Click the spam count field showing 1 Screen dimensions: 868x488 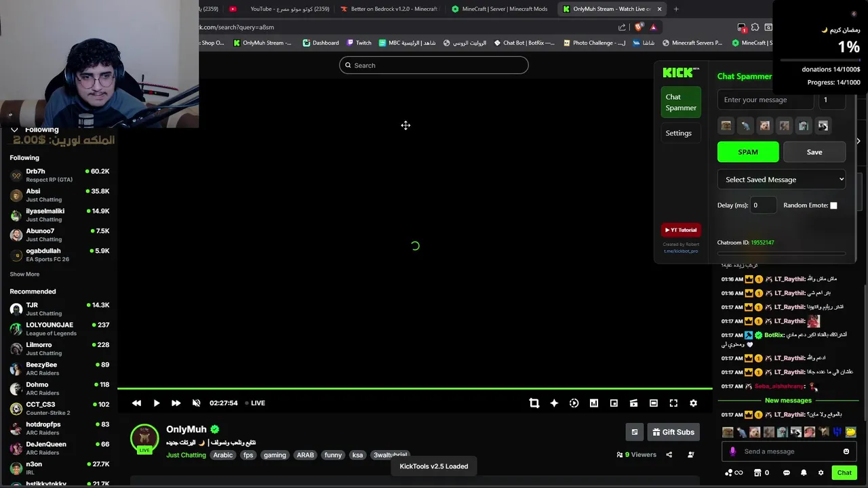point(831,100)
